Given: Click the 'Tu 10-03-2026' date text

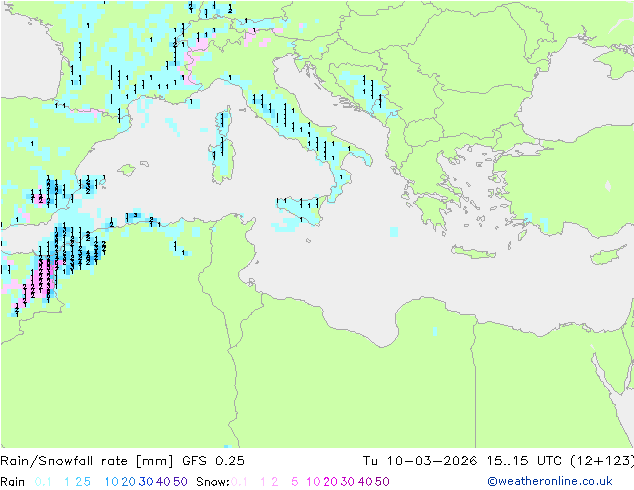Looking at the screenshot, I should 420,461.
